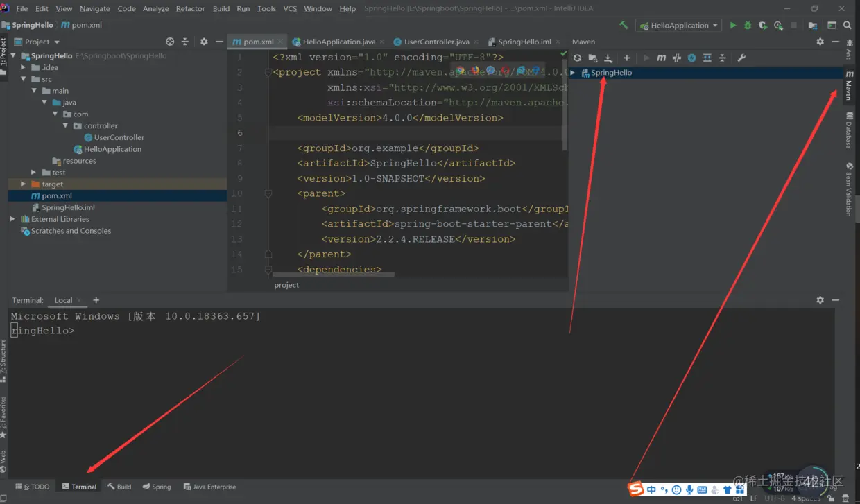Click the terminal command prompt line

42,331
